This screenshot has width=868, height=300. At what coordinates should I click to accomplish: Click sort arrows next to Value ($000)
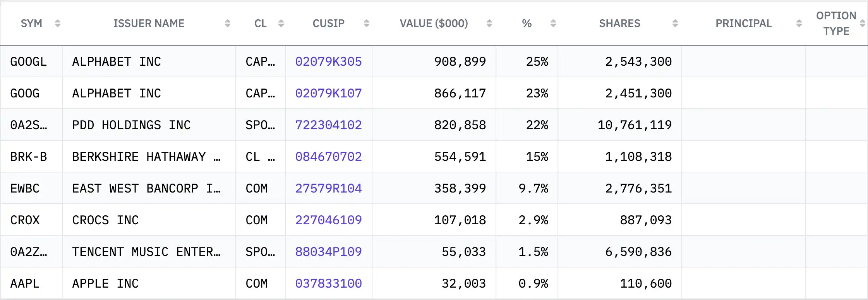click(x=489, y=24)
